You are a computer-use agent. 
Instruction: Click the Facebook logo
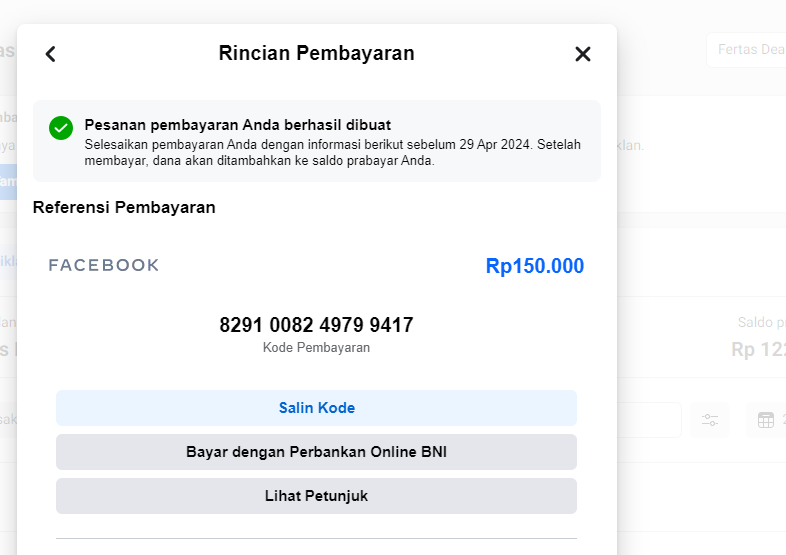pos(104,265)
